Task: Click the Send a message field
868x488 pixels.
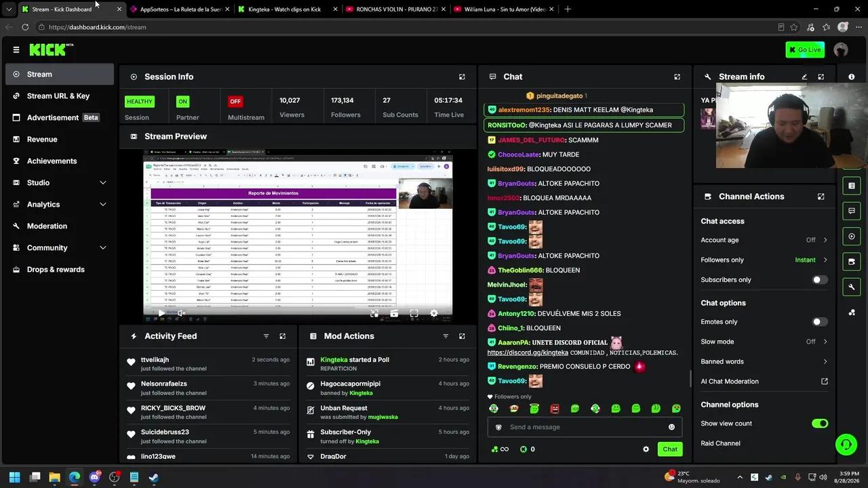Action: 585,427
